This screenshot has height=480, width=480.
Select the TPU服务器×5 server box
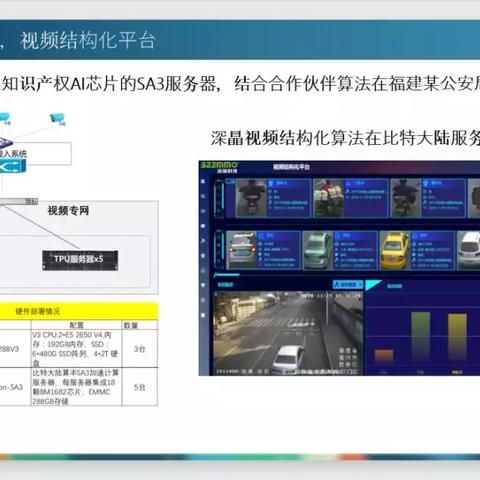point(80,260)
